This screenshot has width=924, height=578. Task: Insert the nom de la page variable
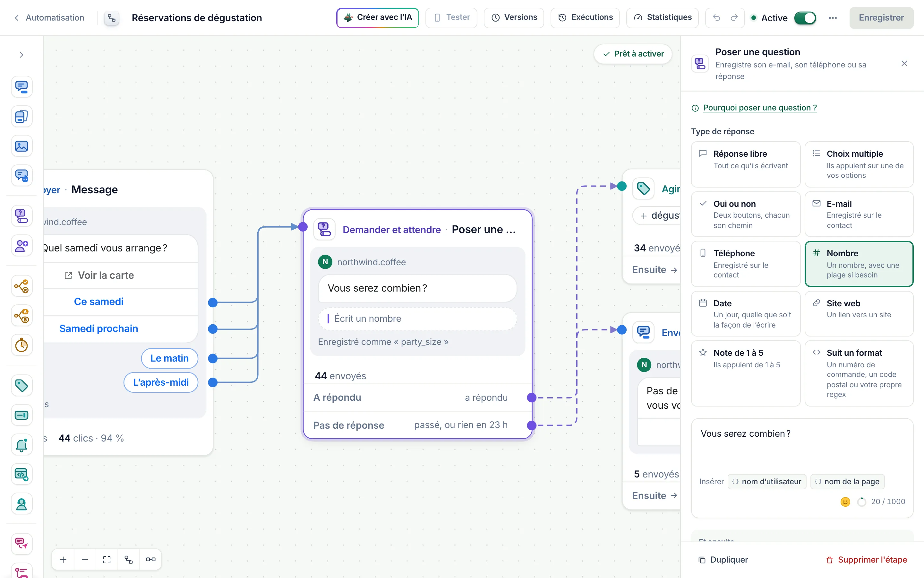[847, 482]
